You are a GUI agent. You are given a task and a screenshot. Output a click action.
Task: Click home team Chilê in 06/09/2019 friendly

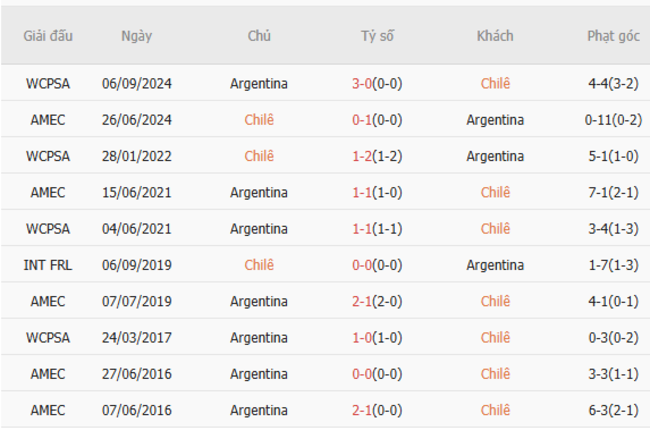(259, 265)
